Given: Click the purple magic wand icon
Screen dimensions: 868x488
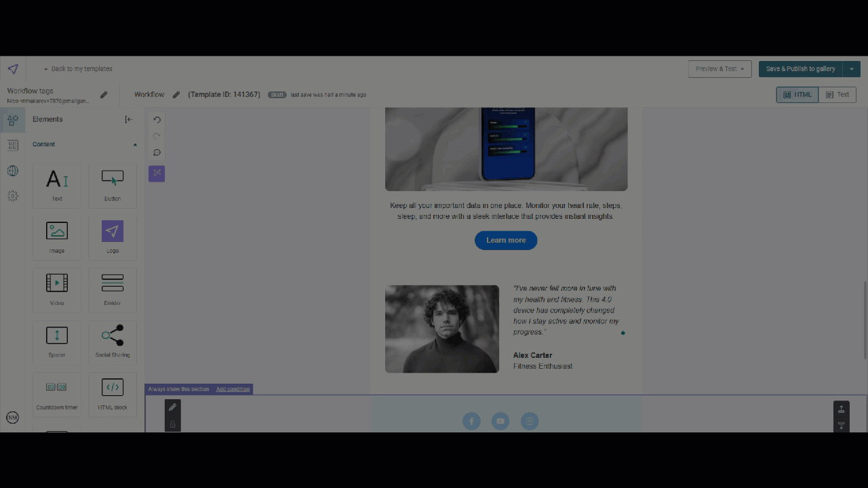Looking at the screenshot, I should click(x=157, y=174).
